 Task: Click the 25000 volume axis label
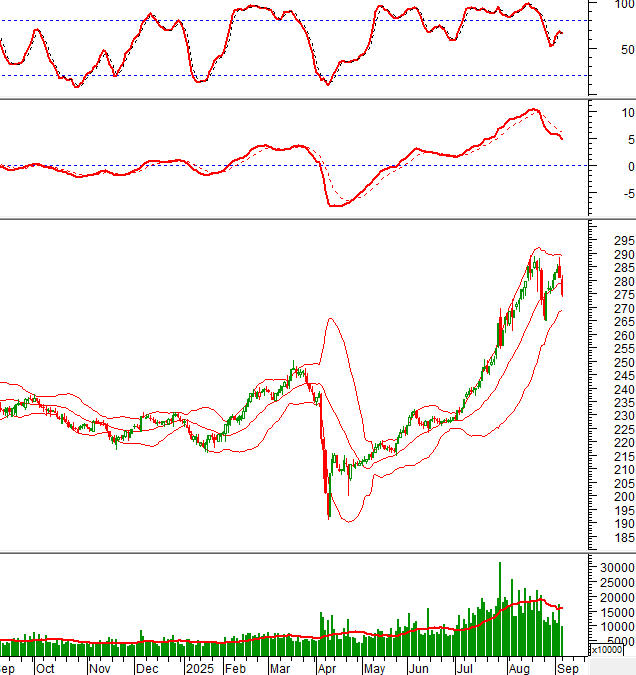tap(617, 582)
